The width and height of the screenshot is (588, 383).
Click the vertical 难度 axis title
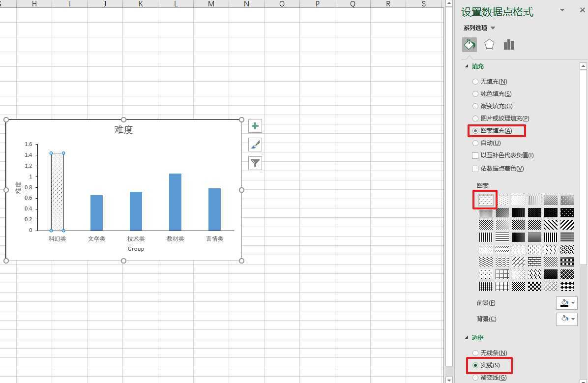(x=18, y=187)
